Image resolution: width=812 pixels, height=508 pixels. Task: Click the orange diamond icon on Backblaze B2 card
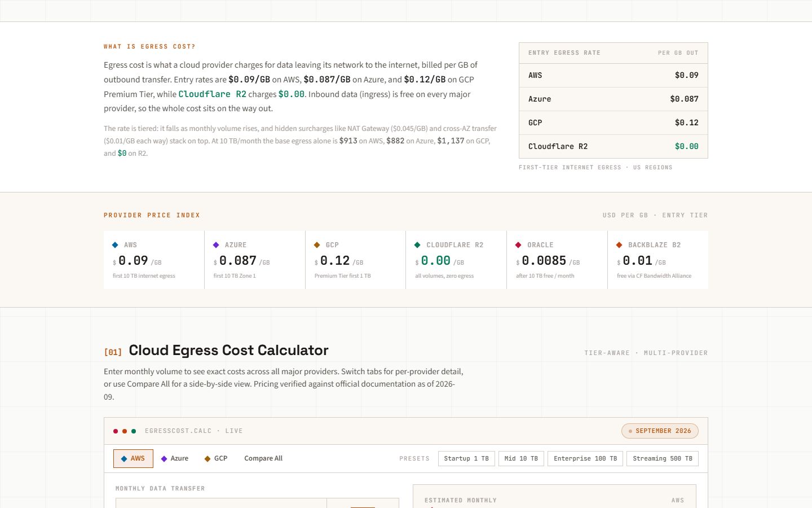click(x=619, y=245)
